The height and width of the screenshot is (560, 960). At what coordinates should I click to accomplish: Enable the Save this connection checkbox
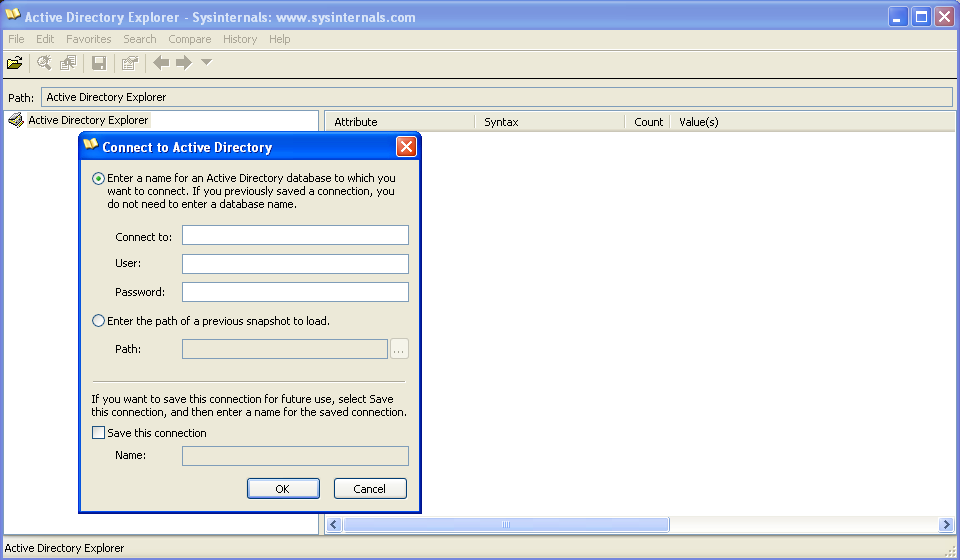tap(98, 433)
